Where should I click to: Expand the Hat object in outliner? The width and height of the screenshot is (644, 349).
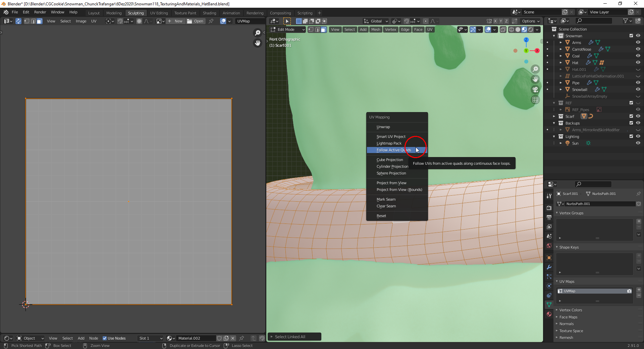tap(560, 62)
